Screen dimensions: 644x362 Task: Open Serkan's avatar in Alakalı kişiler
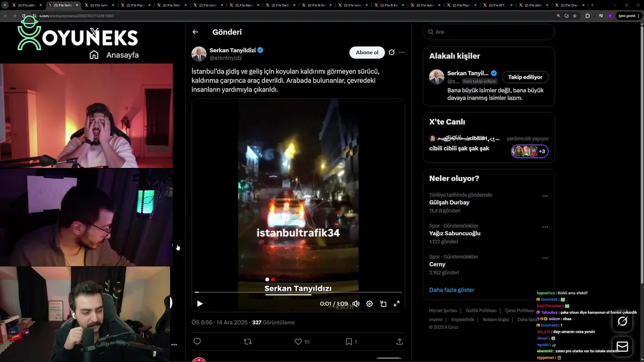(437, 77)
